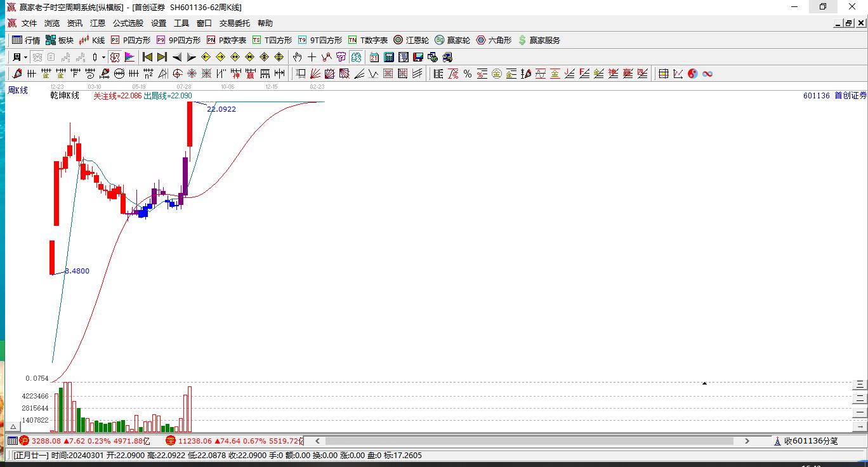Step forward with black right arrow

pyautogui.click(x=191, y=57)
